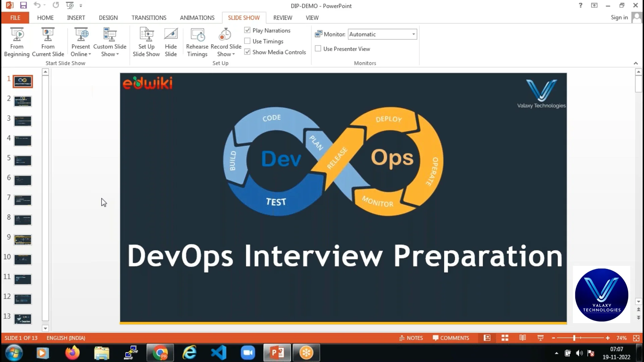Adjust the zoom slider handle
644x362 pixels.
coord(574,338)
